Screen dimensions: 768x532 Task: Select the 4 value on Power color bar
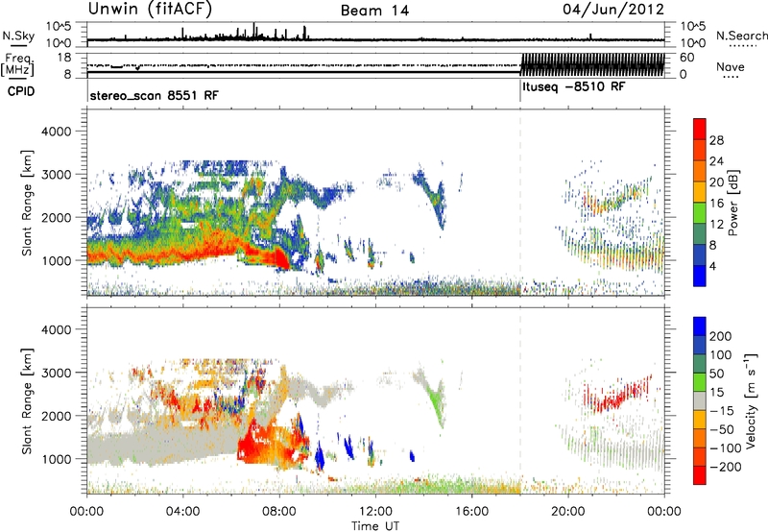point(713,267)
